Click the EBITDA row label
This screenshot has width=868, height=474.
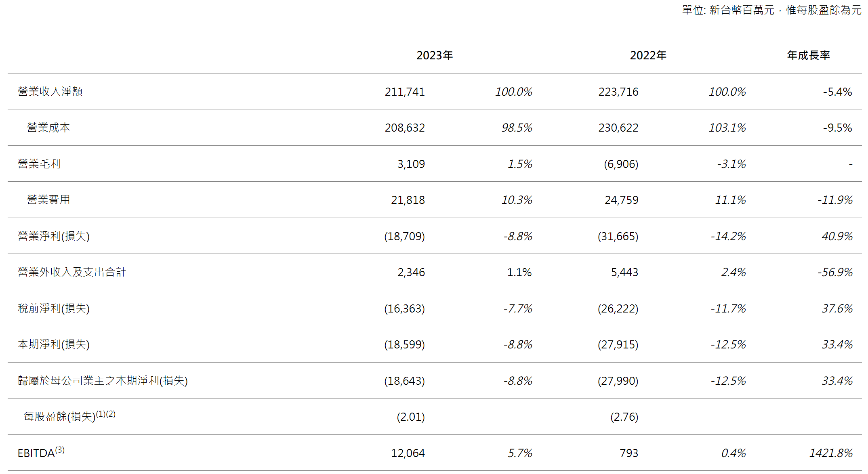point(36,453)
